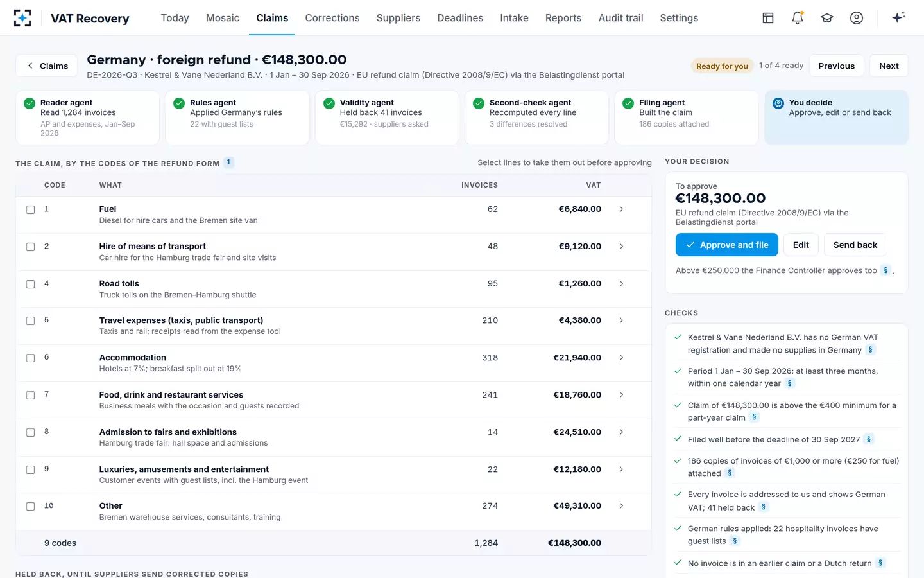Viewport: 924px width, 578px height.
Task: Expand the Accommodation row chevron
Action: pos(621,358)
